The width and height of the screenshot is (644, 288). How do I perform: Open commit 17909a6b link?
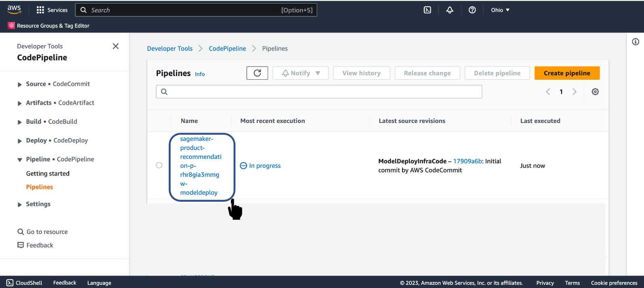coord(468,161)
